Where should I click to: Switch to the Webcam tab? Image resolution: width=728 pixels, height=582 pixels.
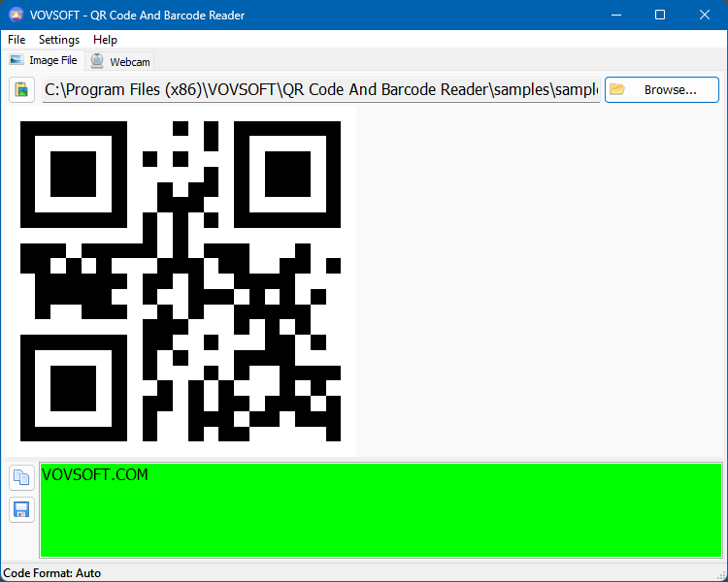click(x=119, y=61)
